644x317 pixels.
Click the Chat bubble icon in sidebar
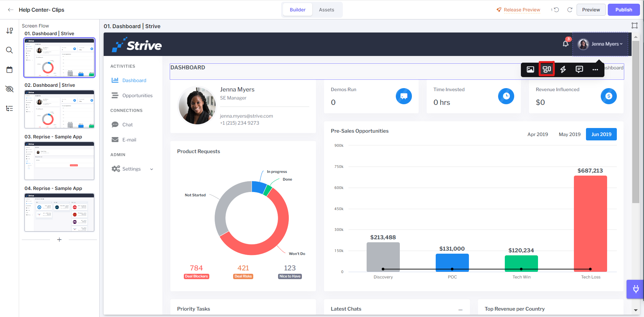[x=115, y=125]
